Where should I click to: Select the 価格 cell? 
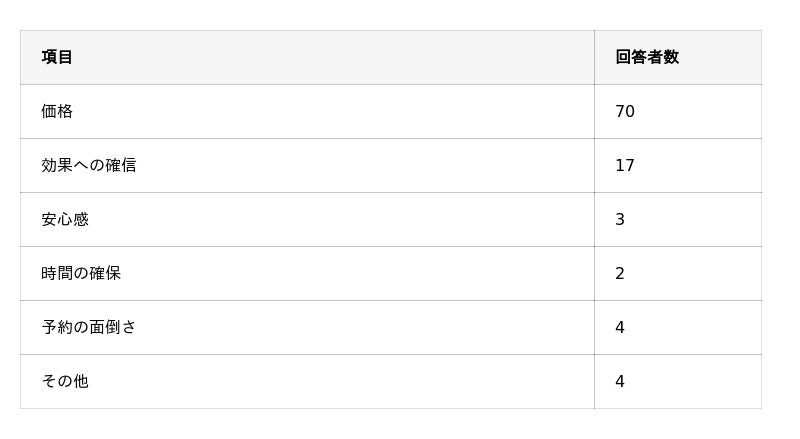click(57, 111)
